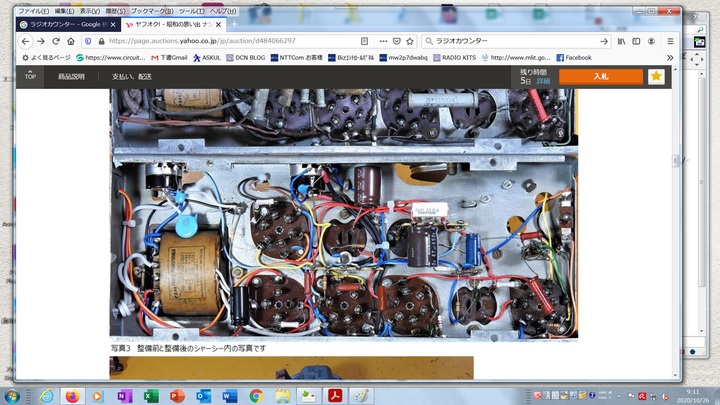This screenshot has width=720, height=405.
Task: Open the tracking protection shield icon
Action: coord(89,41)
